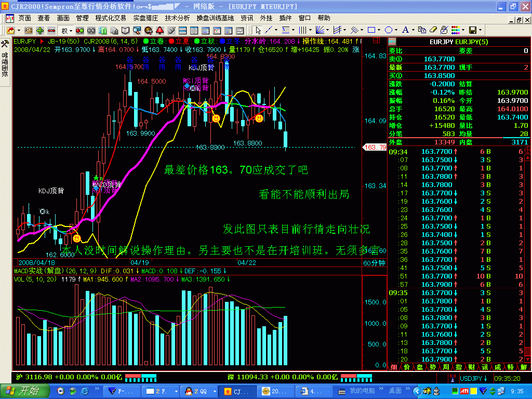Click the vertical split window layout icon
The height and width of the screenshot is (399, 532).
194,31
